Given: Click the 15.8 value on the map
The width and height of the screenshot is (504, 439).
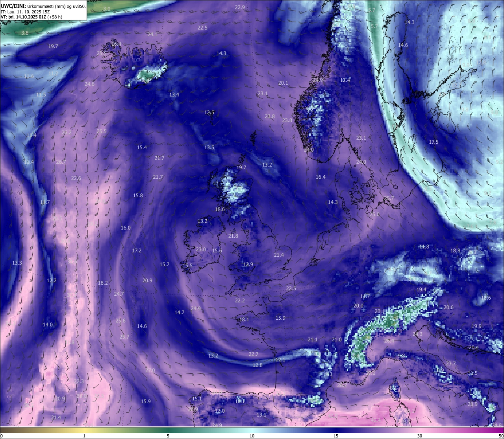Looking at the screenshot, I should click(x=138, y=195).
